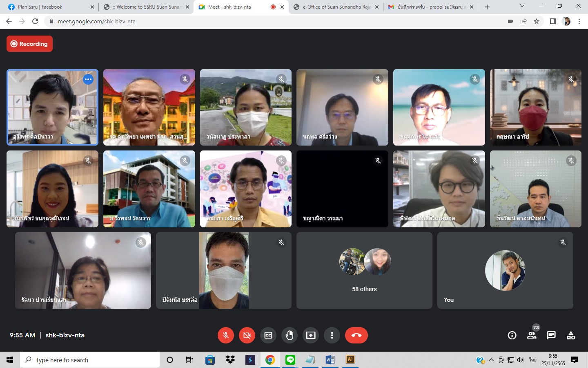Turn on closed captions
588x368 pixels.
point(268,335)
